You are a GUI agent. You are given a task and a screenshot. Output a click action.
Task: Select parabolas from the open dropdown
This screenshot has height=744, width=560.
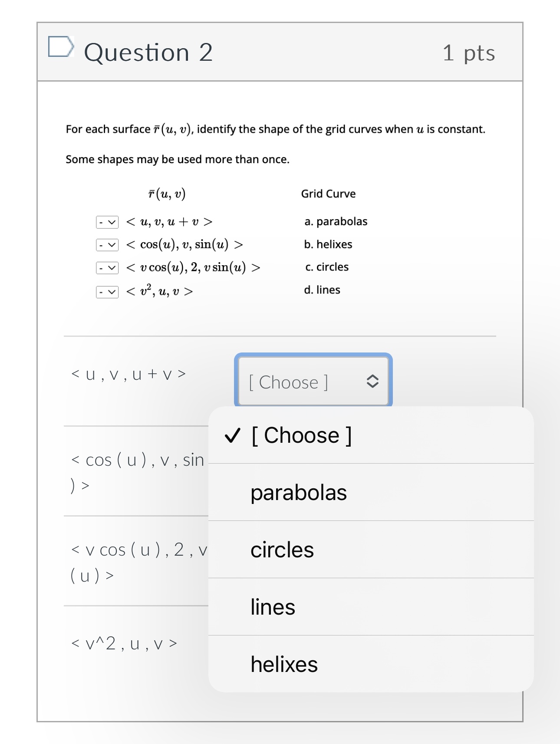pos(298,492)
